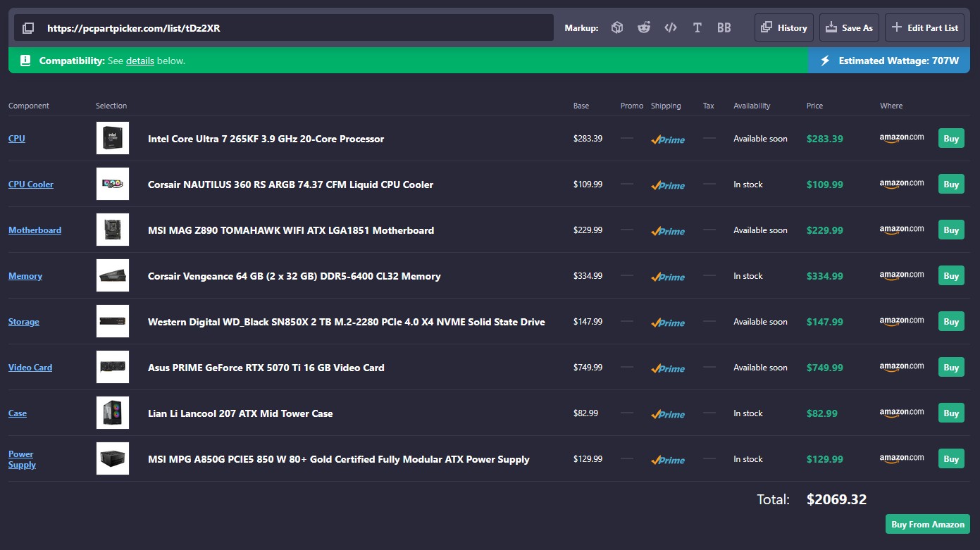Click the $749.99 video card price
This screenshot has height=550, width=980.
pos(825,368)
